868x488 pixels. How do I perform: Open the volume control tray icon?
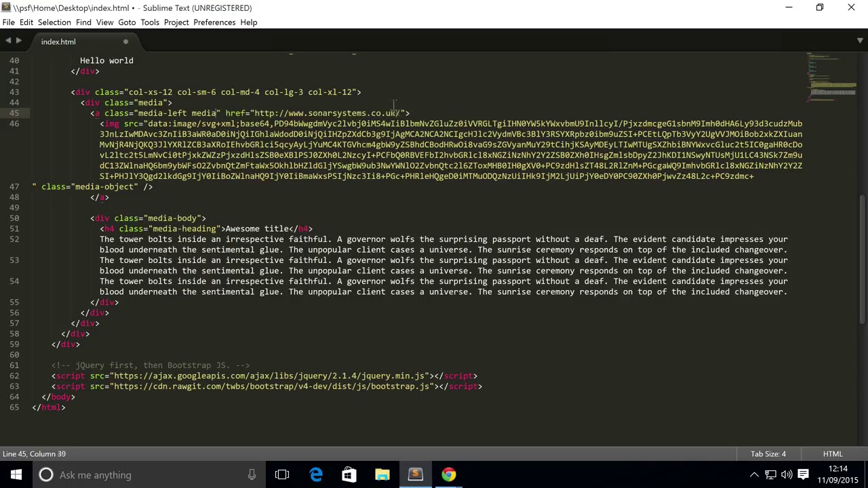click(787, 474)
